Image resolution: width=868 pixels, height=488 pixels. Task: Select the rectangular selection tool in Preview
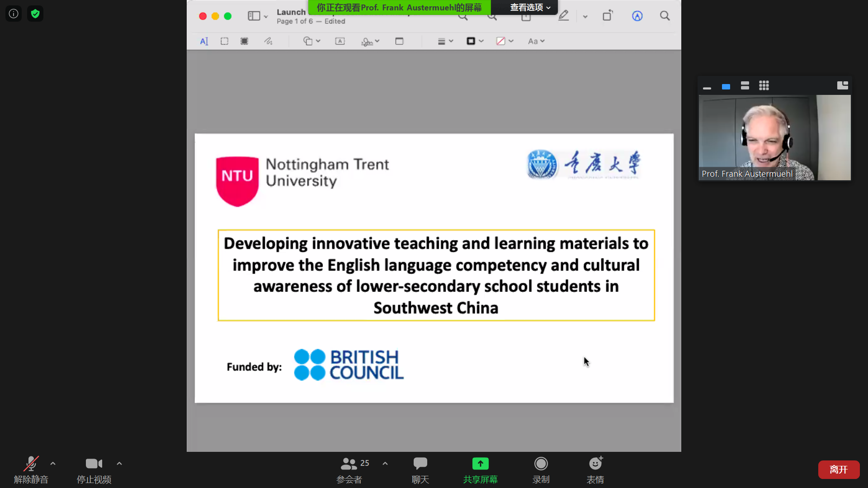click(x=224, y=41)
